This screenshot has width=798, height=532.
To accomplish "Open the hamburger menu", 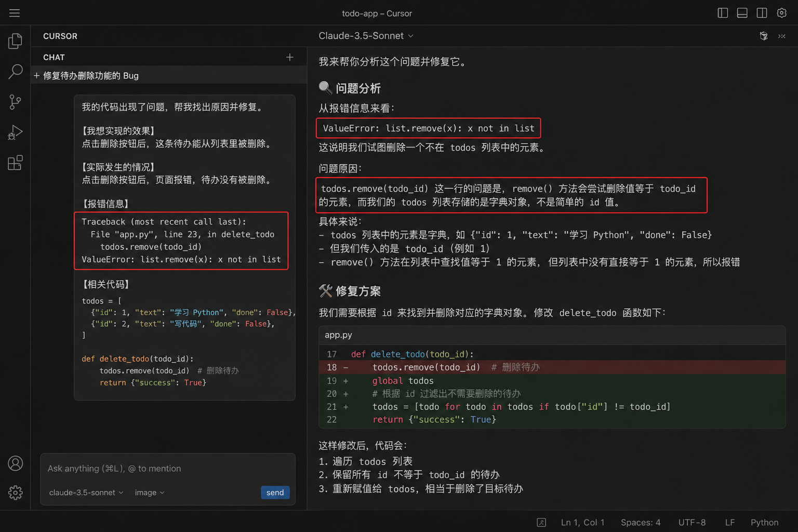I will click(x=15, y=13).
